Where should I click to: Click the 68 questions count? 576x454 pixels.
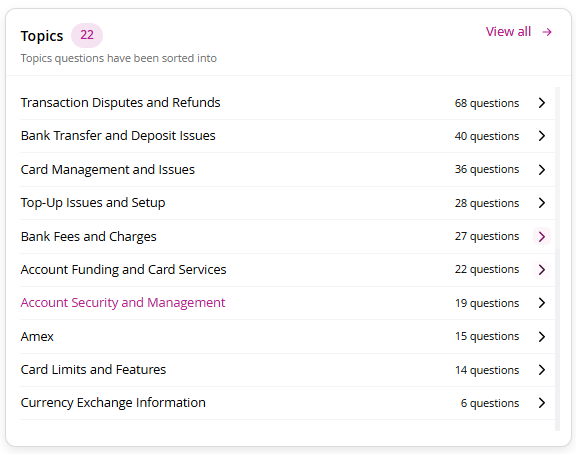coord(487,103)
